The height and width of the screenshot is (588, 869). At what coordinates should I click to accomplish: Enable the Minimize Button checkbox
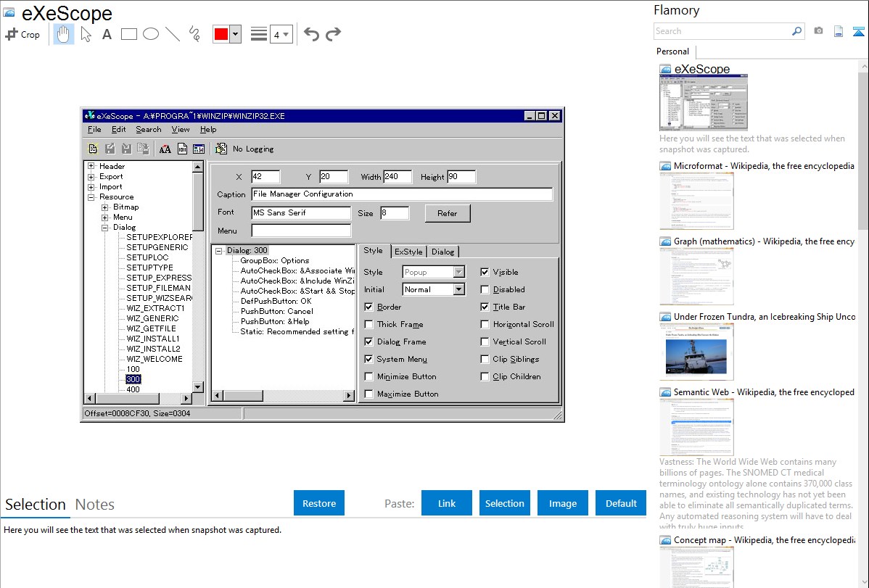(368, 377)
